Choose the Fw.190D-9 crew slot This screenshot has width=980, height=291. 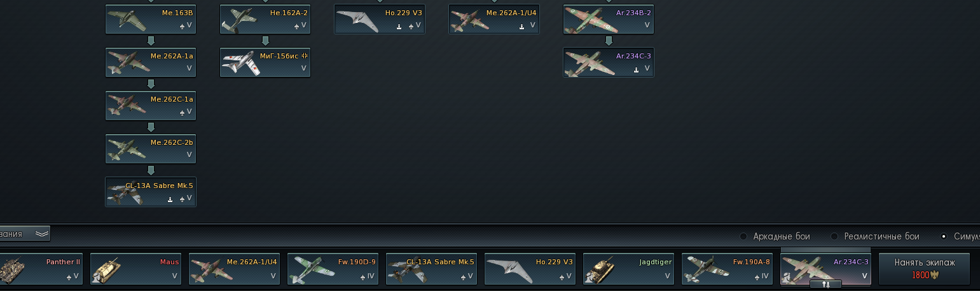[333, 269]
